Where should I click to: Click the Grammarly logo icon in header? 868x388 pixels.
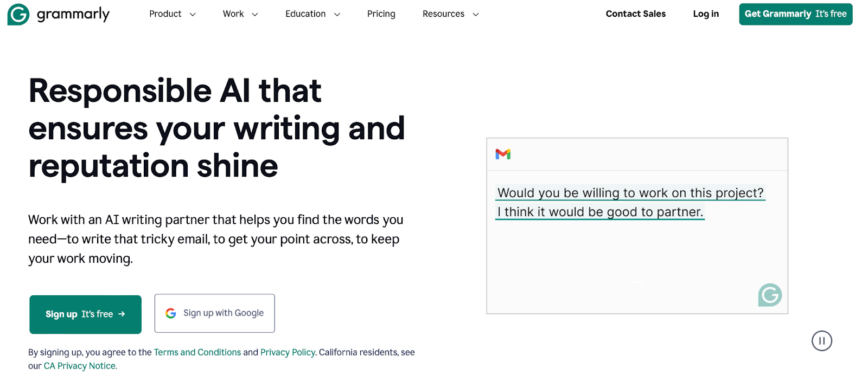coord(18,15)
